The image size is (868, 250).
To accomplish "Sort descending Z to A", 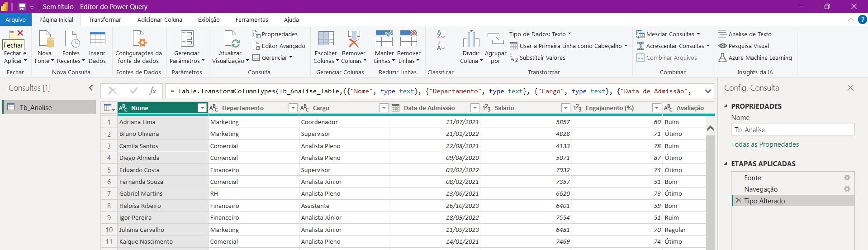I will click(x=441, y=46).
